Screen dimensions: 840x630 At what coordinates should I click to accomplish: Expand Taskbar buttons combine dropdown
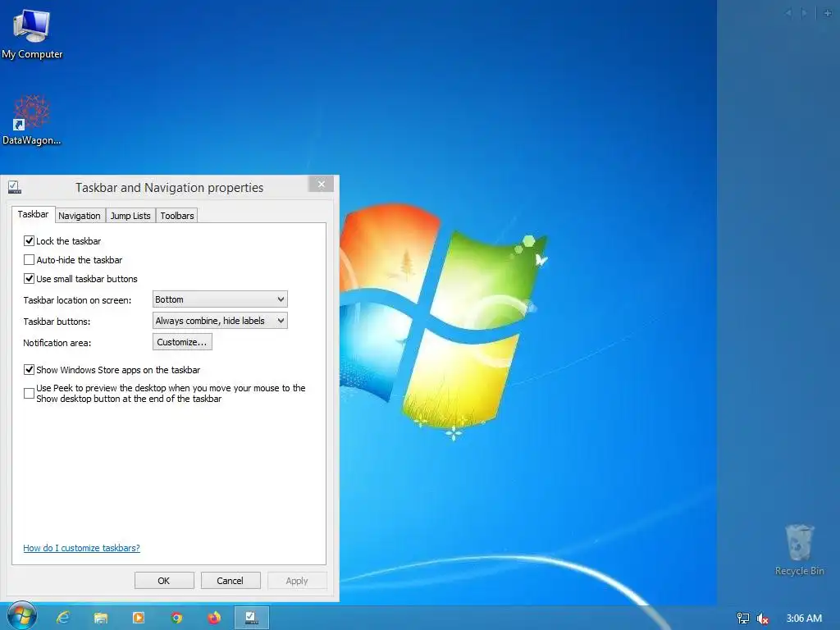(x=220, y=321)
